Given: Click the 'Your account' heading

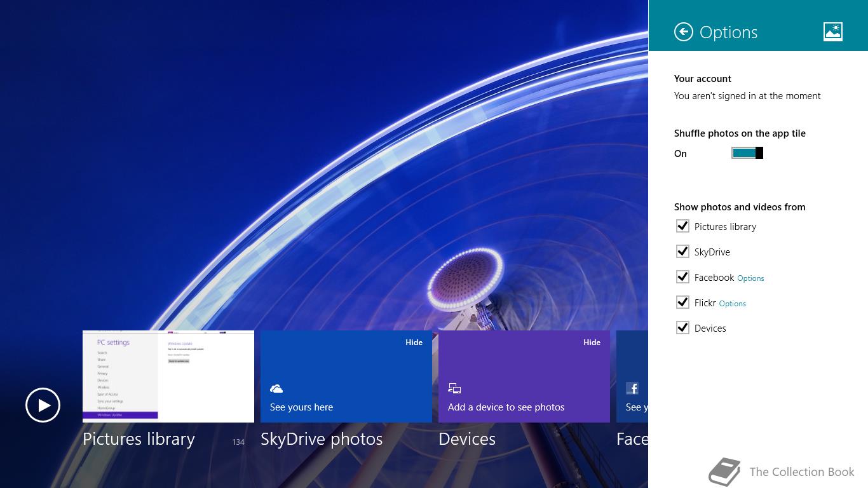Looking at the screenshot, I should pos(703,79).
